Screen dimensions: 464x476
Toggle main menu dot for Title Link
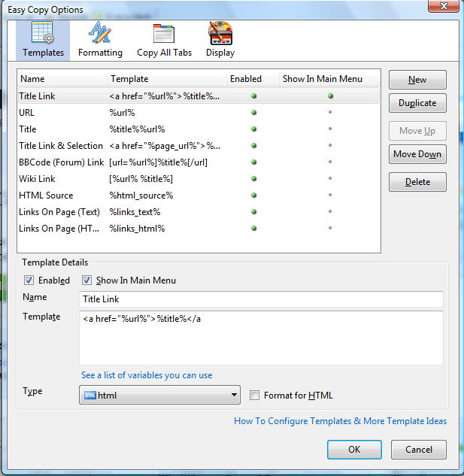pos(330,96)
